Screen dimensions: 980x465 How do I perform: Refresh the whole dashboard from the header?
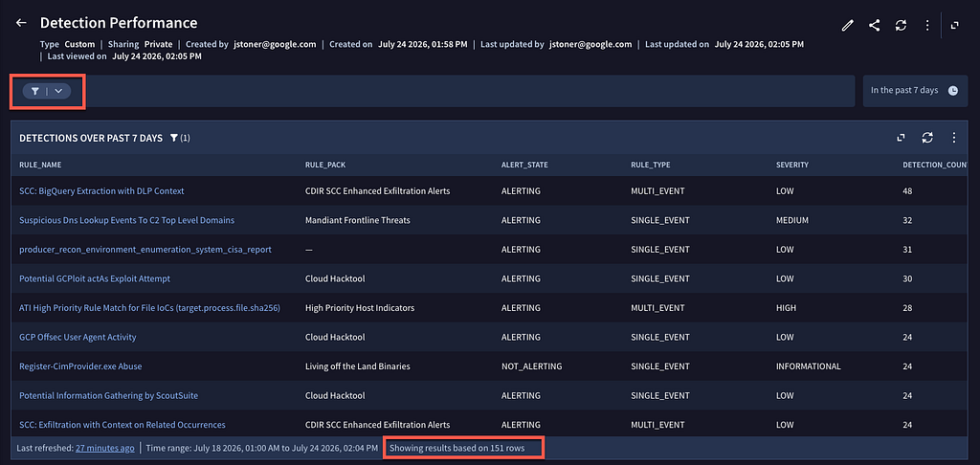pyautogui.click(x=901, y=25)
